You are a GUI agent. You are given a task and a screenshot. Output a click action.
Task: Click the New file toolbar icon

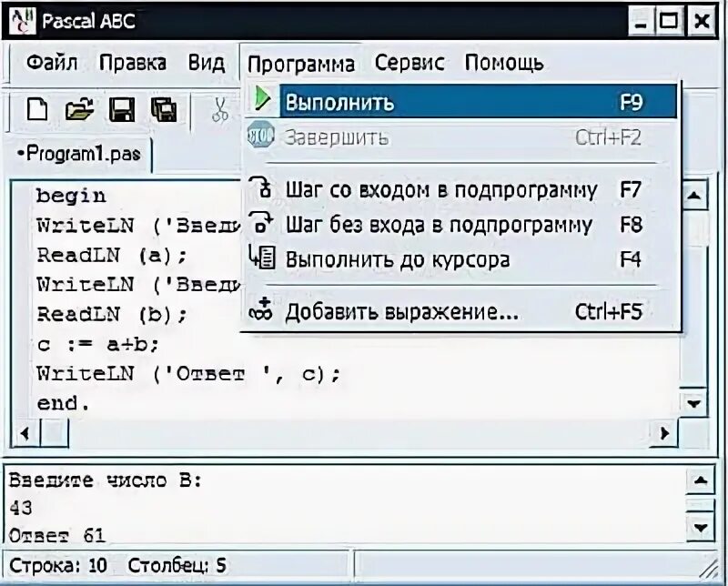click(37, 110)
